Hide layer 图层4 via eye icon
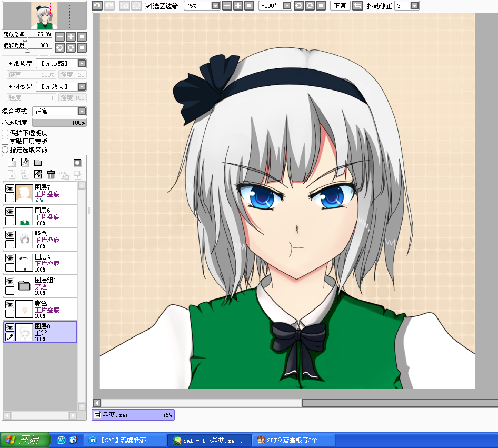This screenshot has width=498, height=448. click(x=9, y=258)
